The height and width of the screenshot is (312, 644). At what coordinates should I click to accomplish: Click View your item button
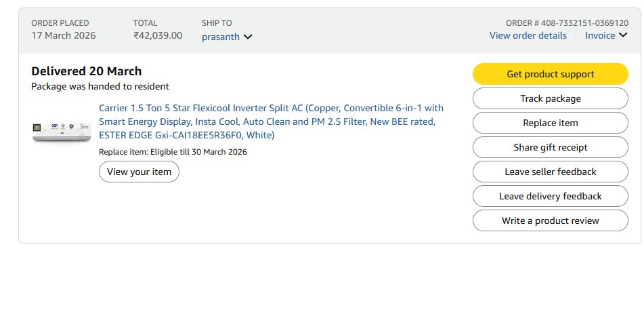point(139,172)
